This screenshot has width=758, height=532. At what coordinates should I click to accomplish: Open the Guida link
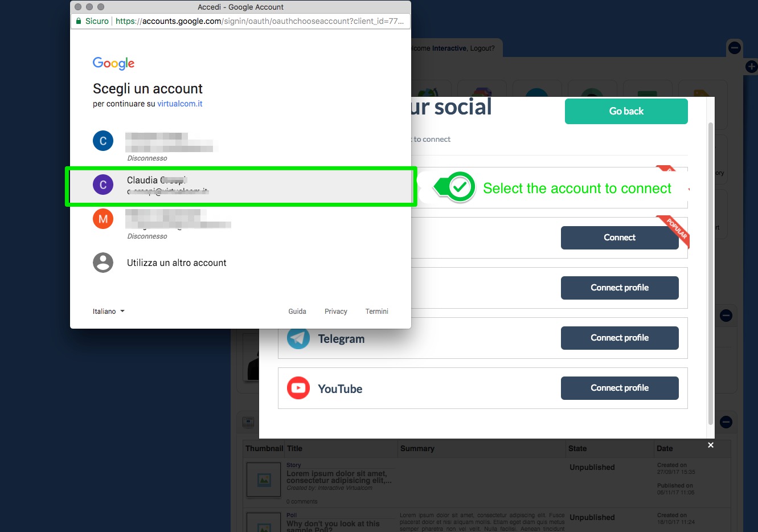(x=297, y=312)
